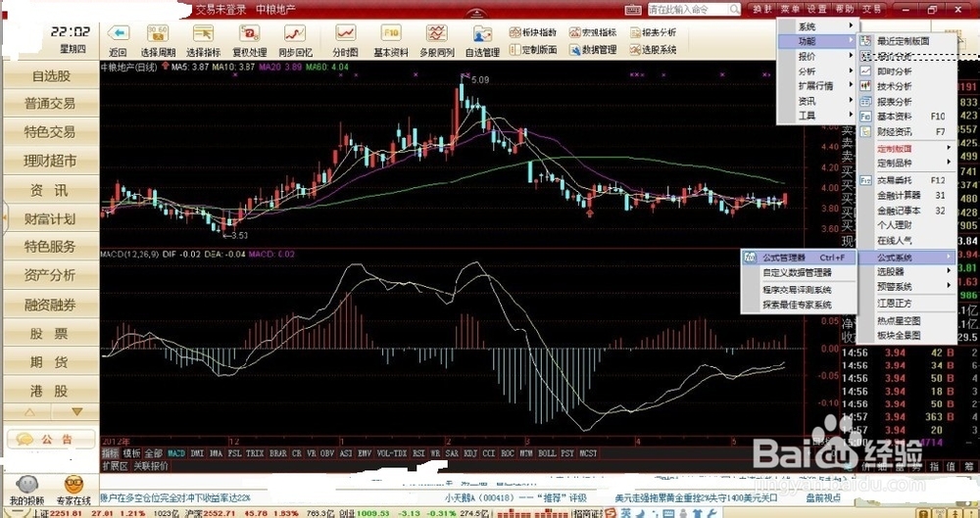Select 财经资讯 F7 menu entry

coord(906,132)
